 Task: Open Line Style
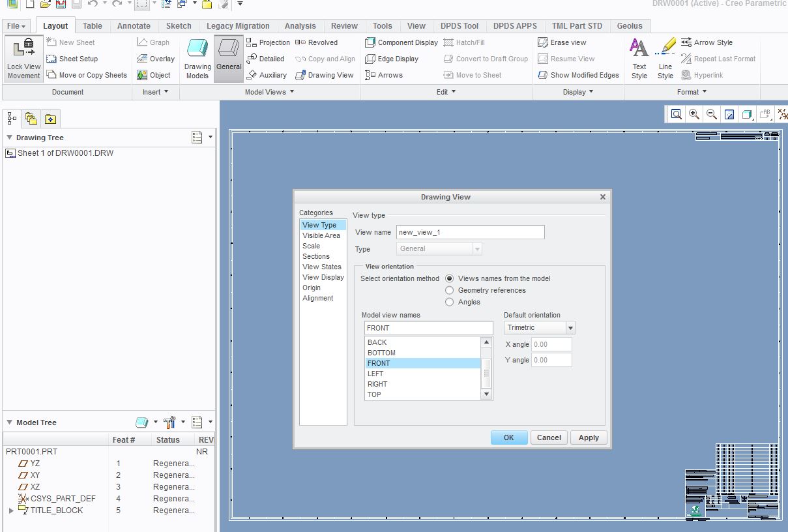pyautogui.click(x=665, y=59)
